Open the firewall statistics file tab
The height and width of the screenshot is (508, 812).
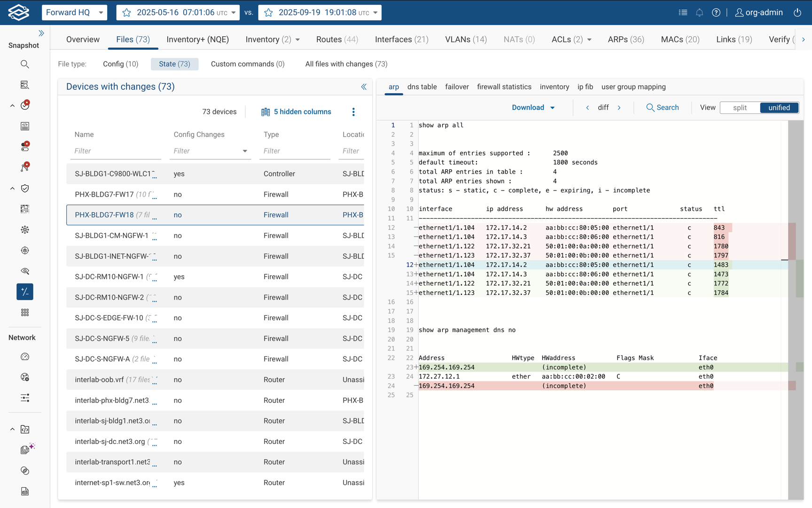[x=504, y=87]
